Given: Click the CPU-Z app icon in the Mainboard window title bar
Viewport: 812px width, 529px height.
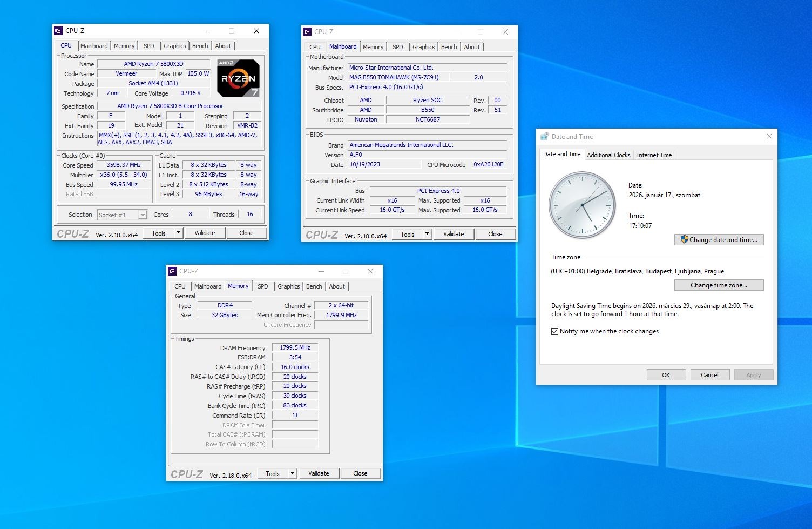Looking at the screenshot, I should [308, 32].
